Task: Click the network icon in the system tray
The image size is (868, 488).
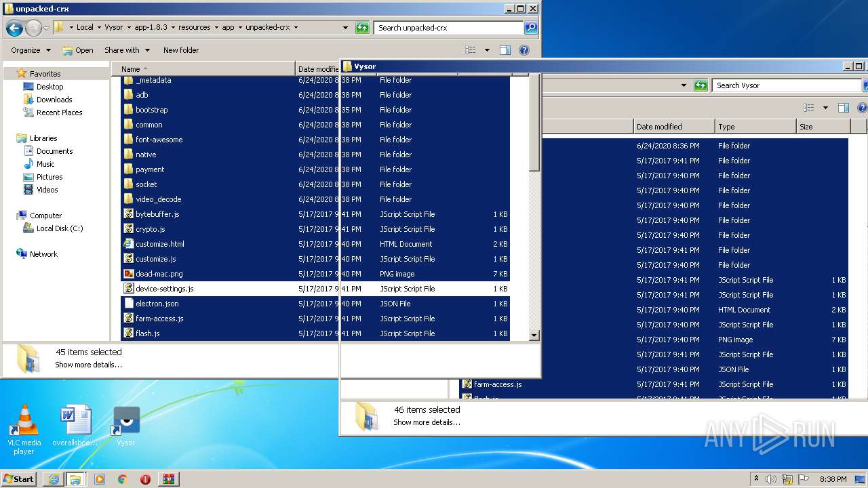Action: tap(787, 479)
